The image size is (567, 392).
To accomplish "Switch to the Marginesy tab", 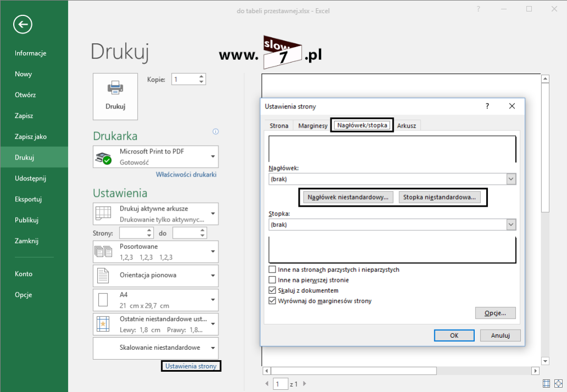I will tap(313, 126).
